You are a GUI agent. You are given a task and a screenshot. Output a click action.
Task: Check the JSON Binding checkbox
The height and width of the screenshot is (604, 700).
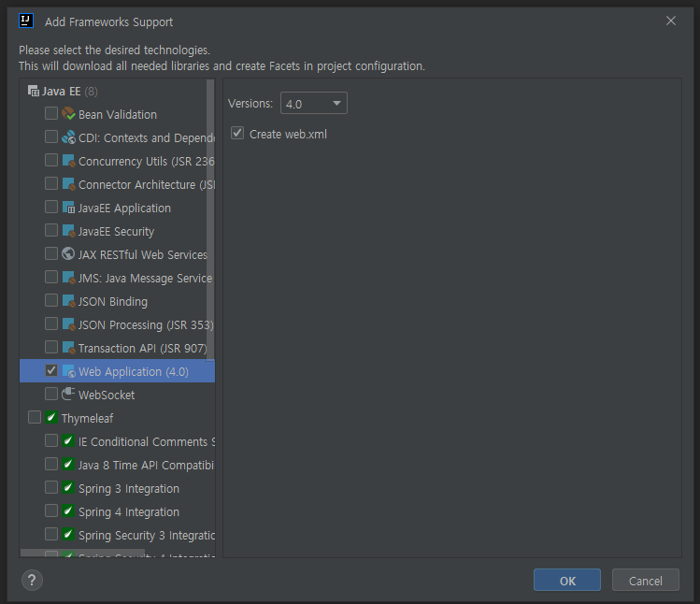(51, 300)
